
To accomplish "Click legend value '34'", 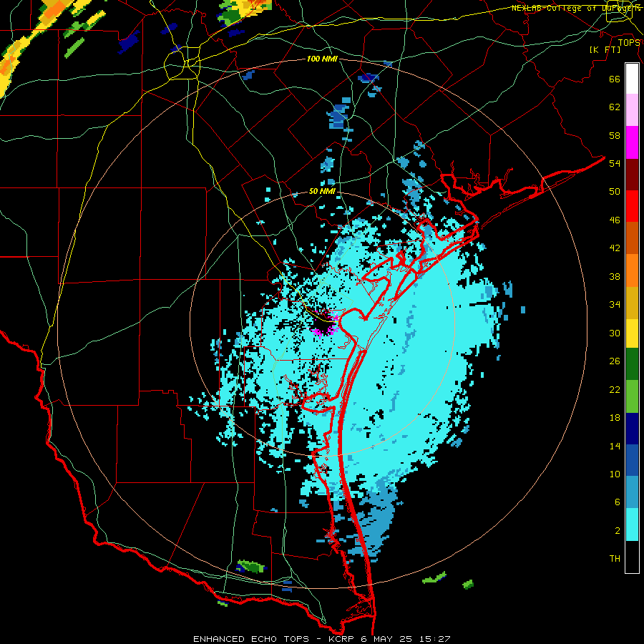I will tap(615, 304).
